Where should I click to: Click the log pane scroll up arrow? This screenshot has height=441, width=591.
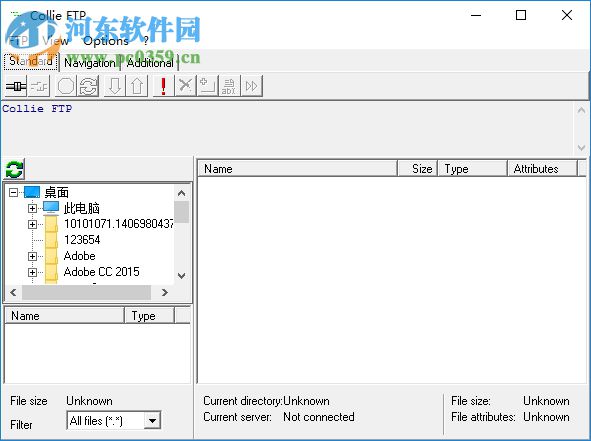point(581,110)
